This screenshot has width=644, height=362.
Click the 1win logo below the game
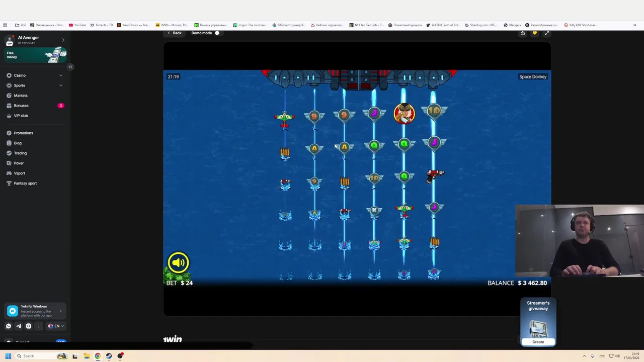coord(172,339)
